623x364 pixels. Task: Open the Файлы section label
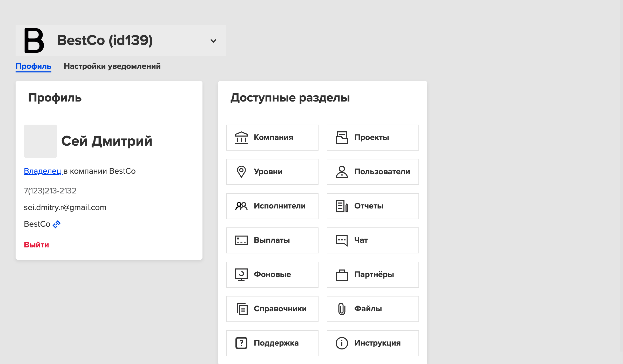tap(368, 309)
